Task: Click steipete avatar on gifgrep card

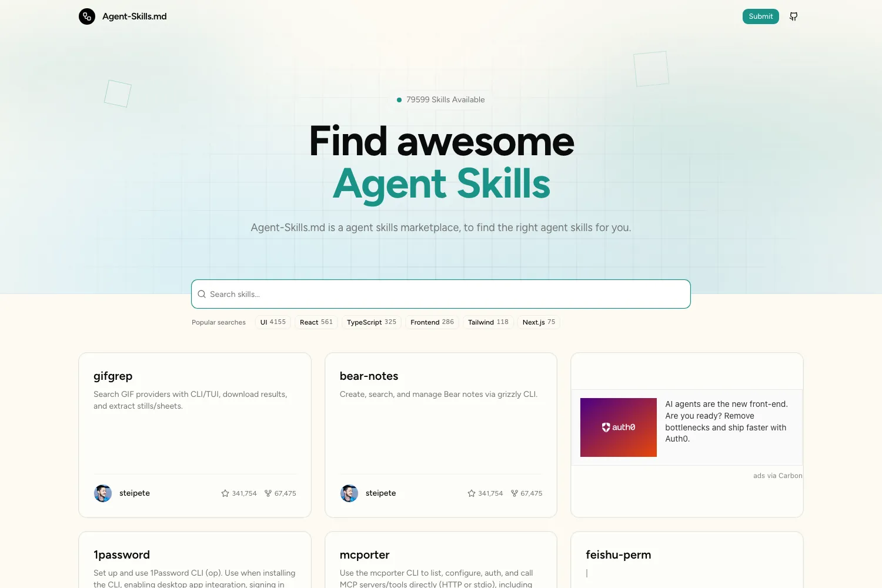Action: coord(103,493)
